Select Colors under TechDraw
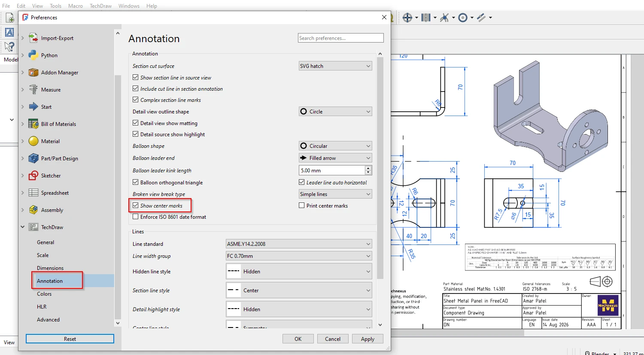Viewport: 644px width, 355px height. 44,294
